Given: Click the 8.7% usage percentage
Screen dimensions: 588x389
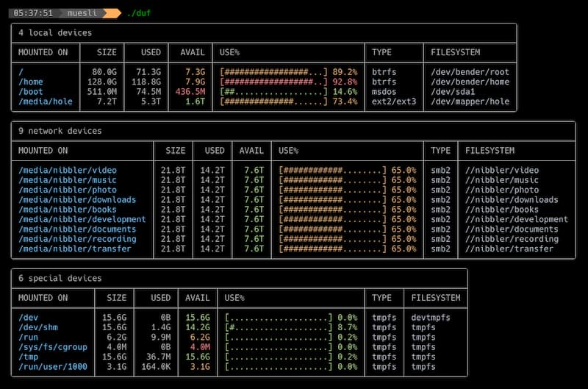Looking at the screenshot, I should [347, 327].
